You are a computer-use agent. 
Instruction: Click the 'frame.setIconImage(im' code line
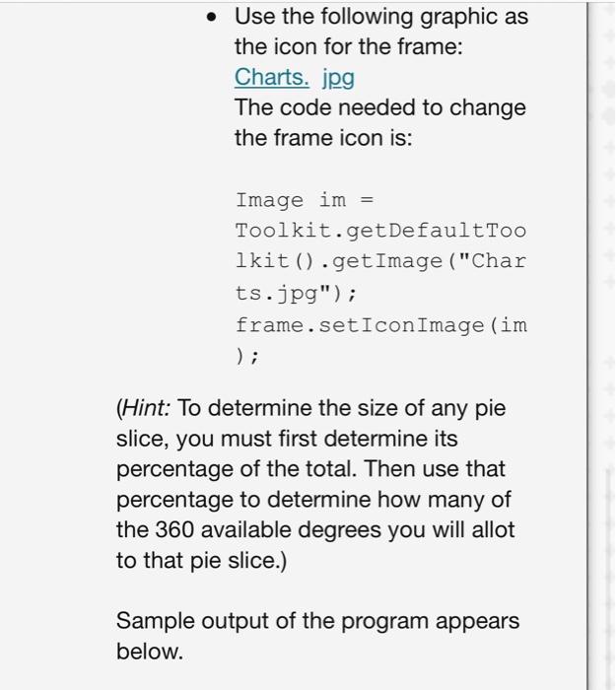coord(381,325)
